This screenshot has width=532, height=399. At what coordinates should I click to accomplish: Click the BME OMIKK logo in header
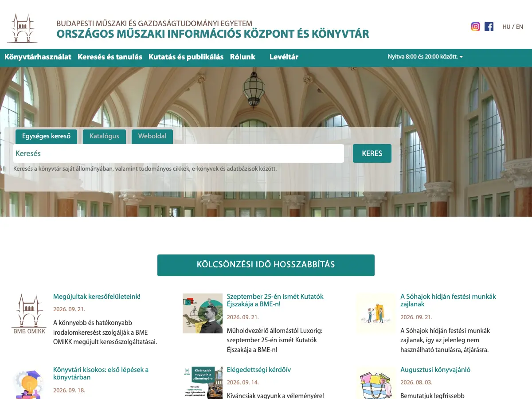(23, 28)
